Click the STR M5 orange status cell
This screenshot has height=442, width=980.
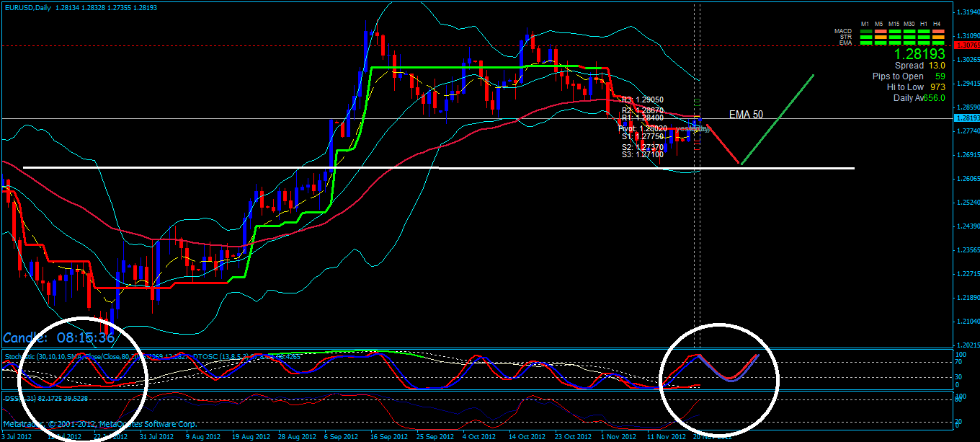(x=881, y=36)
